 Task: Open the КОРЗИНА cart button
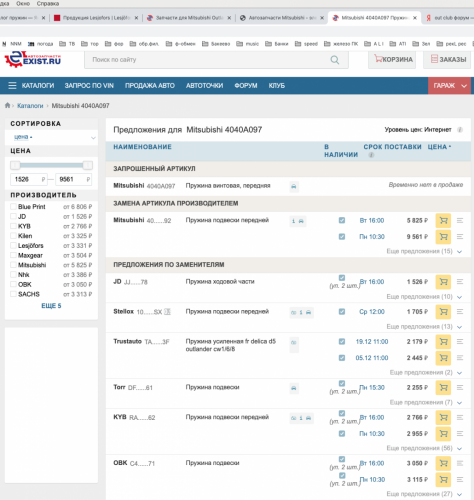click(392, 60)
